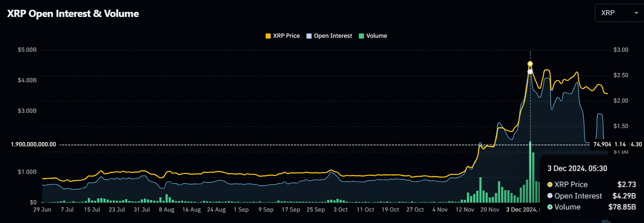
Task: Click the yellow price peak marker on chart
Action: tap(530, 64)
